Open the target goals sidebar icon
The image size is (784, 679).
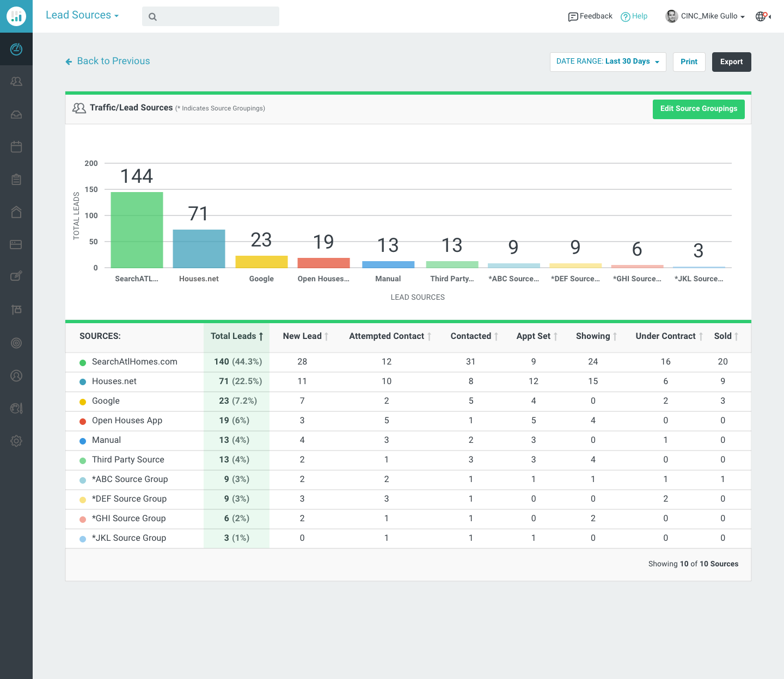[16, 343]
